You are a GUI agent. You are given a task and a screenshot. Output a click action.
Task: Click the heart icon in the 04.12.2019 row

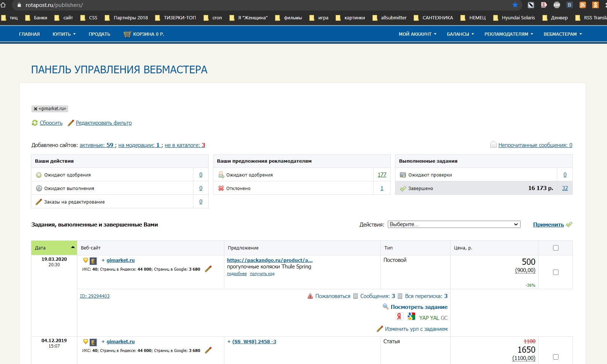click(x=86, y=341)
